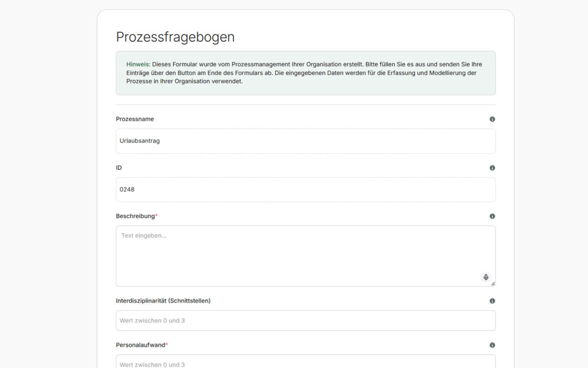The image size is (588, 368).
Task: Grab the resize handle of the Beschreibung textarea
Action: coord(493,284)
